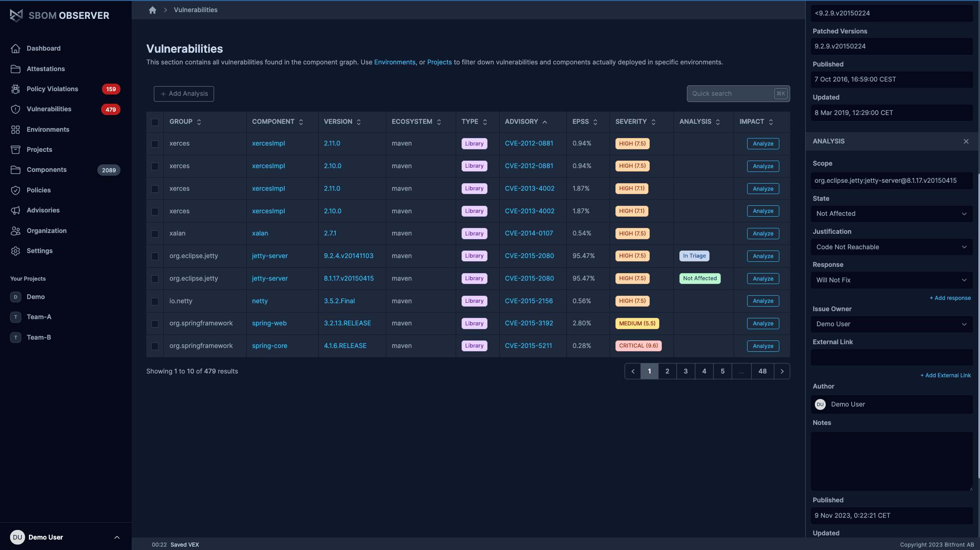Check the select-all checkbox in the table header
980x550 pixels.
click(x=155, y=122)
